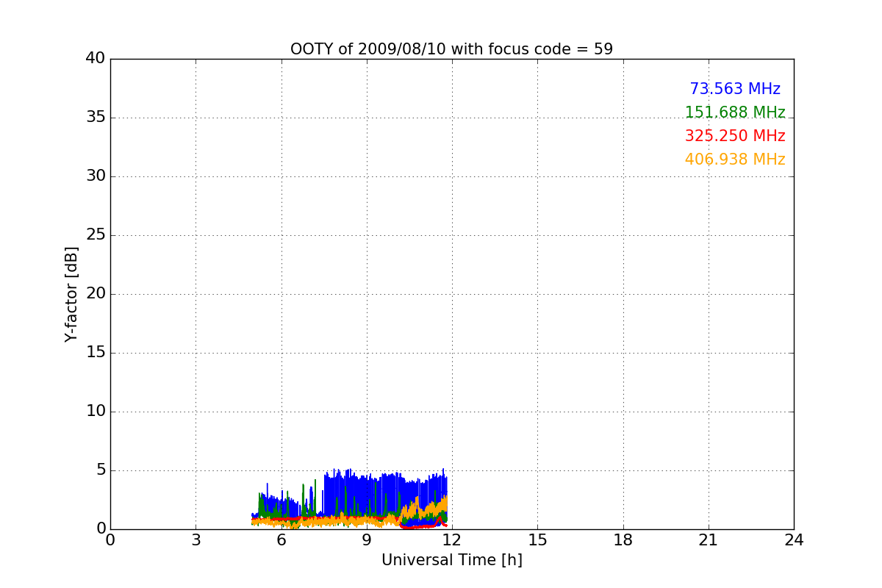Click the y-axis tick label '20'
The height and width of the screenshot is (588, 882).
coord(95,293)
